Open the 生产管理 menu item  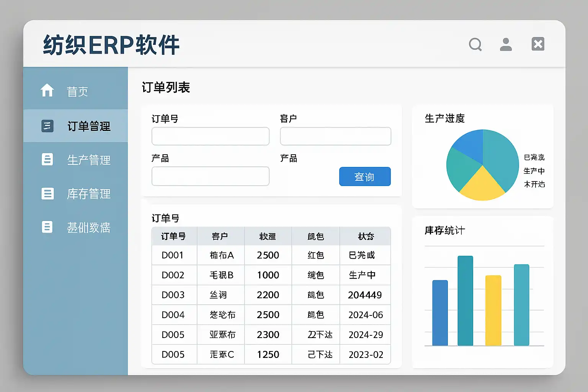pyautogui.click(x=88, y=160)
